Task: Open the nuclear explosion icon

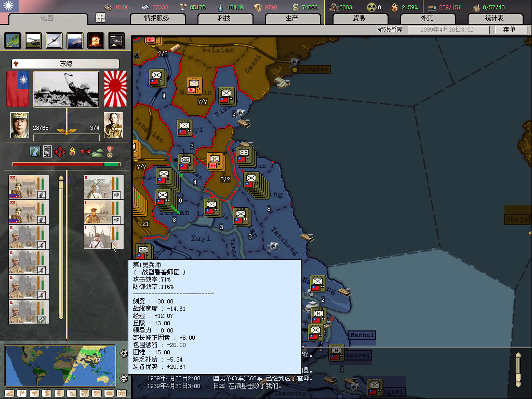Action: pyautogui.click(x=96, y=41)
